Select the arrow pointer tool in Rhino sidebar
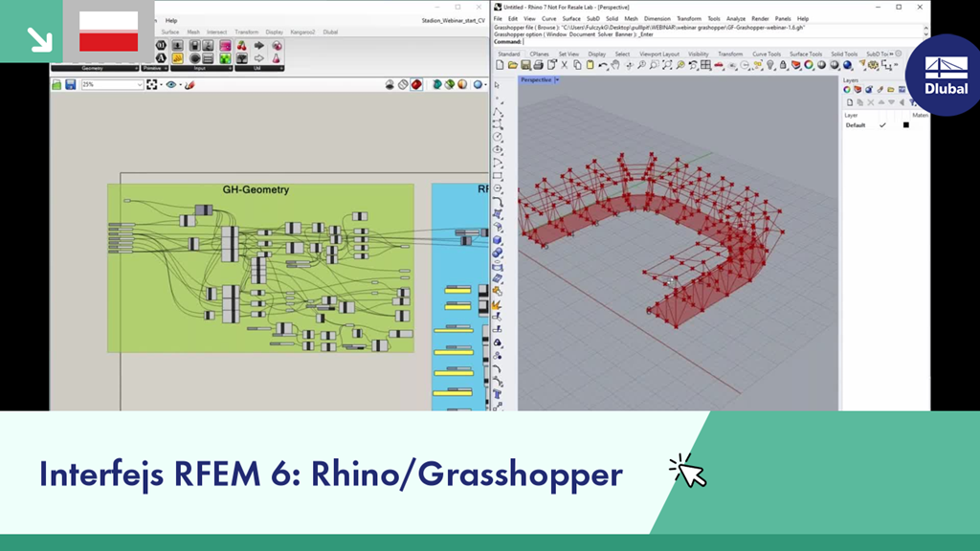The image size is (980, 551). click(498, 85)
